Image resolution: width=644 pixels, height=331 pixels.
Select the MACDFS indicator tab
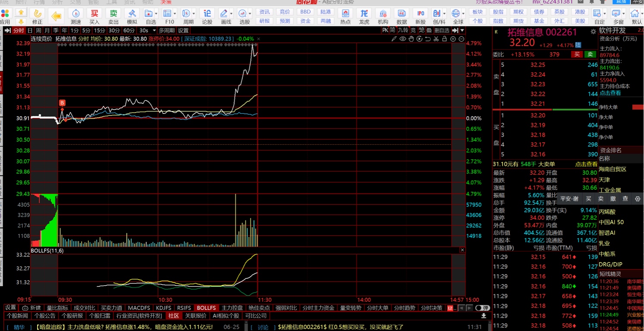pos(139,308)
